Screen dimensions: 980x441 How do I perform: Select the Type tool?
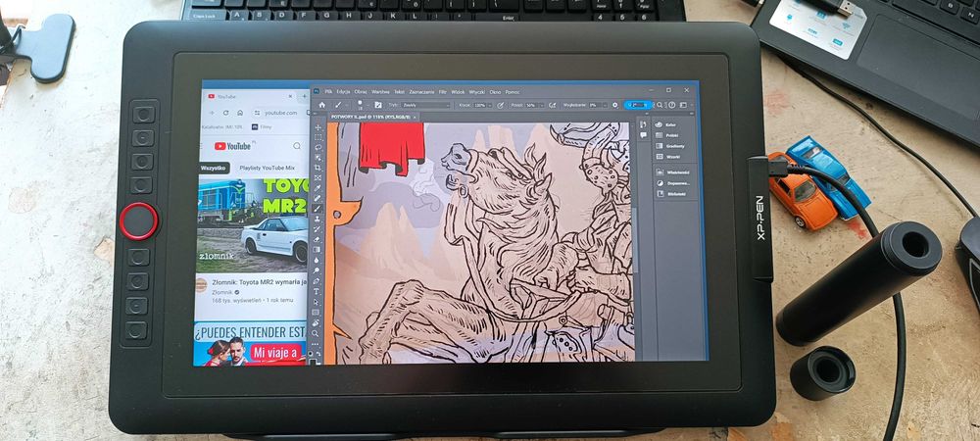(x=317, y=292)
